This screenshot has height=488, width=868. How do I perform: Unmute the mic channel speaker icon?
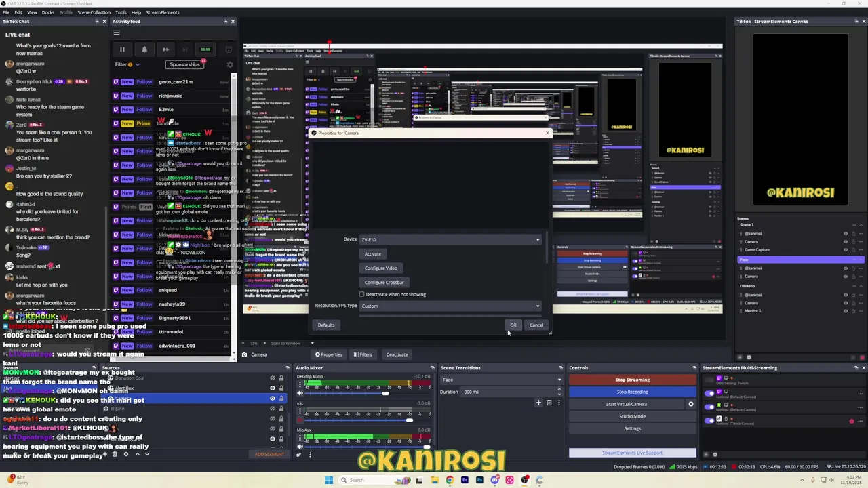coord(300,420)
